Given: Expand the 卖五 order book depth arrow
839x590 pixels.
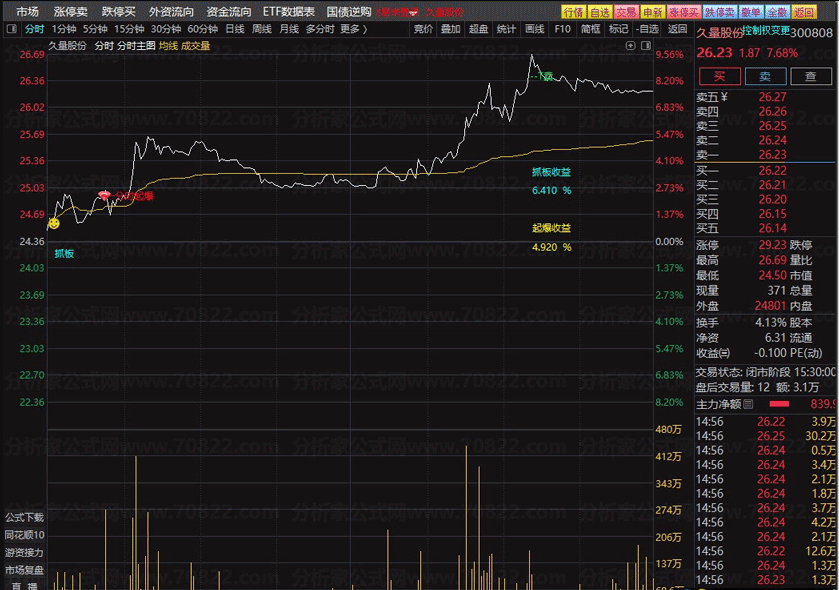Looking at the screenshot, I should click(725, 97).
